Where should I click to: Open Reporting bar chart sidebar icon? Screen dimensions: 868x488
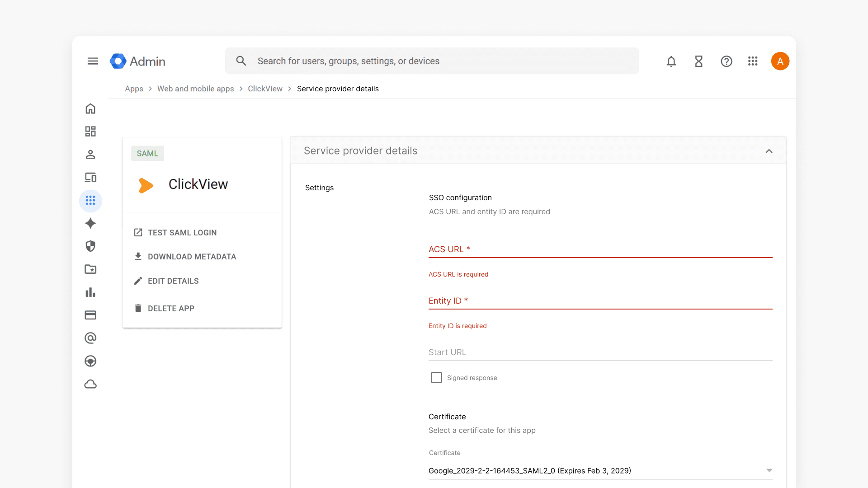[x=90, y=292]
